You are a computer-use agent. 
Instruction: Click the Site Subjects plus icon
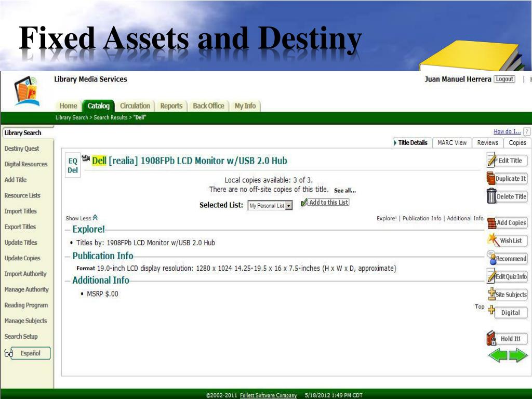tap(492, 294)
